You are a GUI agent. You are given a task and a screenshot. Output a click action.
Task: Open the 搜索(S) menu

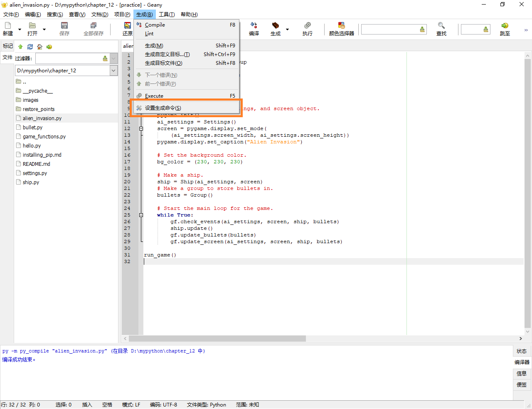pos(55,15)
